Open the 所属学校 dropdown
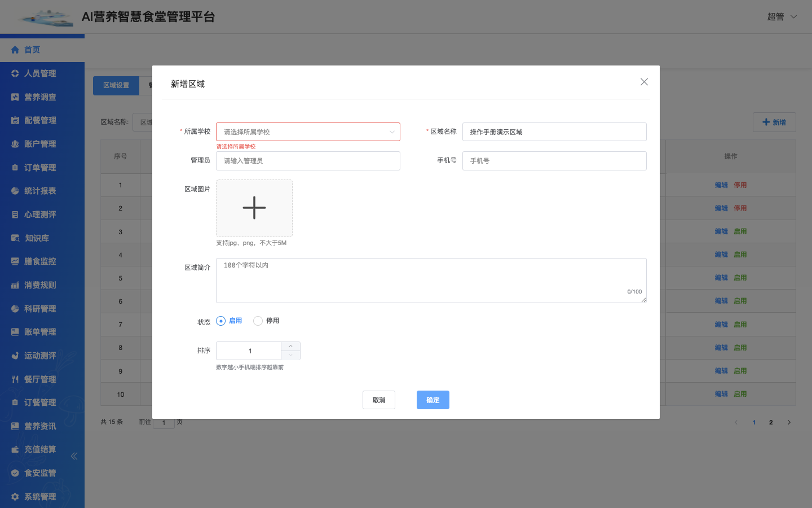 (308, 132)
